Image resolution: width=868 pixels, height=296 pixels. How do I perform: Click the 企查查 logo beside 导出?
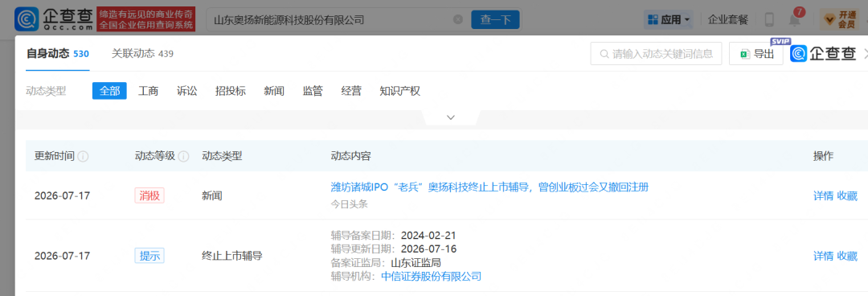(x=823, y=53)
